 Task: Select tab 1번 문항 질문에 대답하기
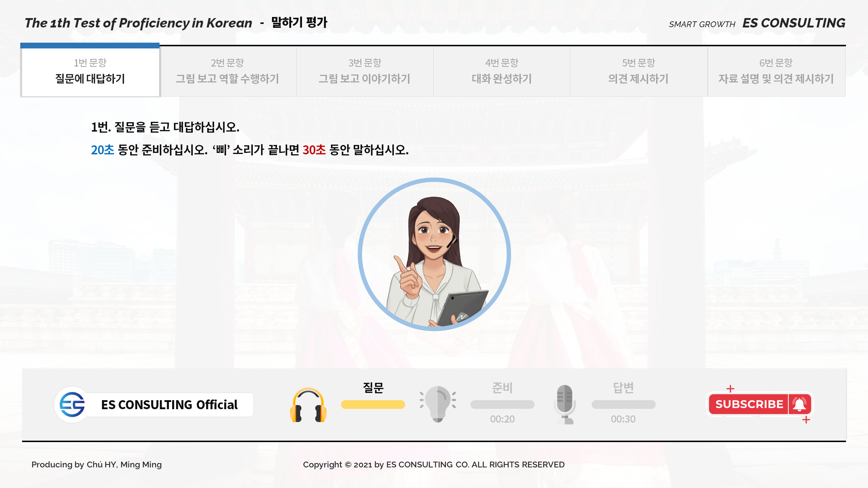pos(90,71)
